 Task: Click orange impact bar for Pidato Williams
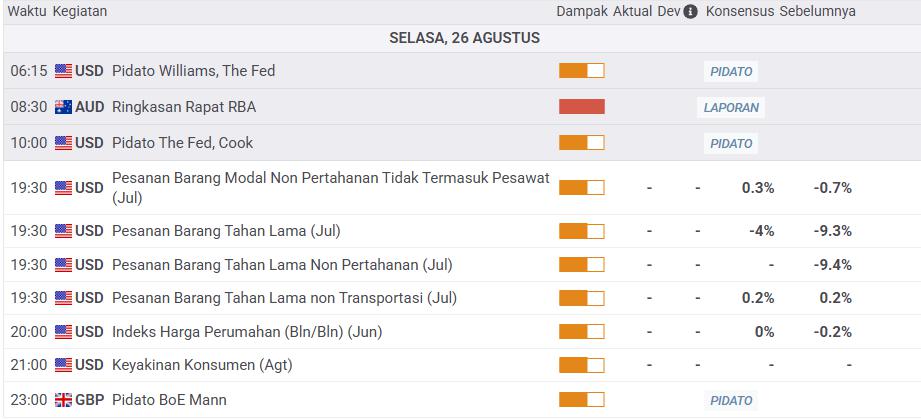581,71
